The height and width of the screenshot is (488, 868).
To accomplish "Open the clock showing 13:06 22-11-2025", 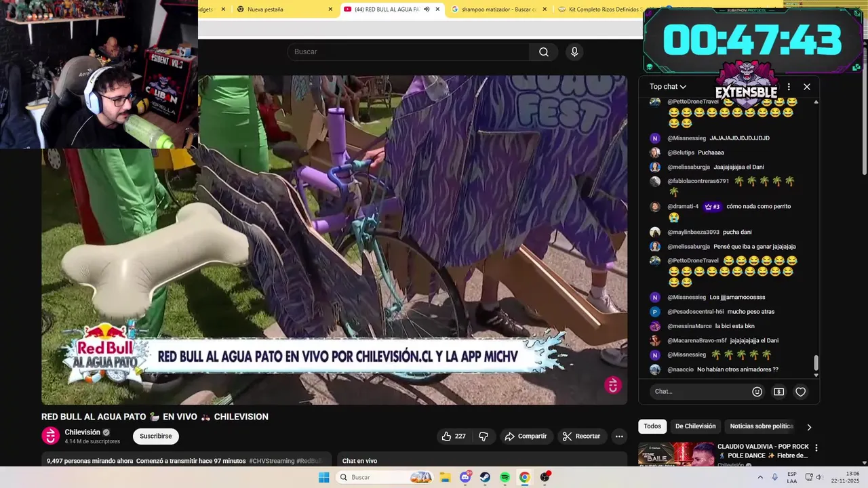I will (846, 477).
